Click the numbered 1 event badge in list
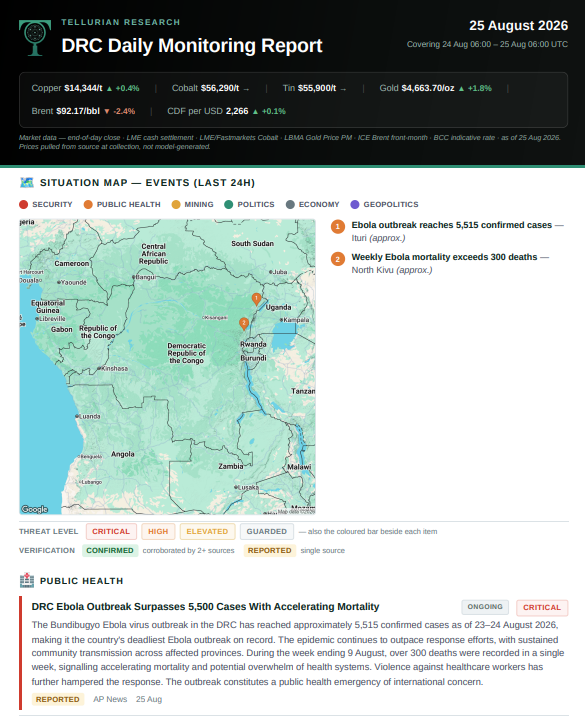This screenshot has height=727, width=585. 337,227
